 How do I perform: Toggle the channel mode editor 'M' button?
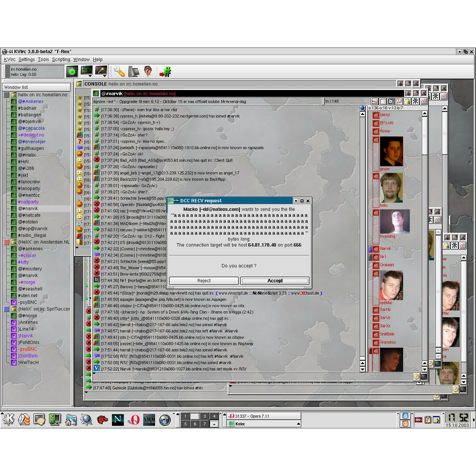coord(399,101)
